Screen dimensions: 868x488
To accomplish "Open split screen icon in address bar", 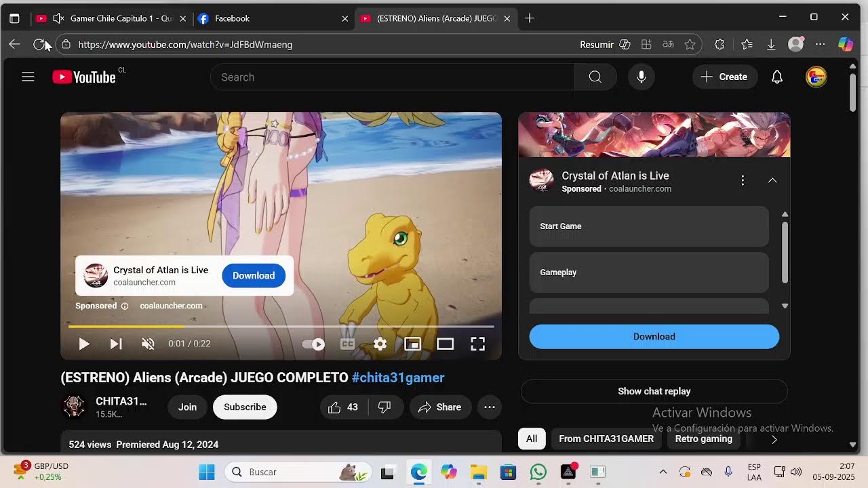I will coord(646,45).
